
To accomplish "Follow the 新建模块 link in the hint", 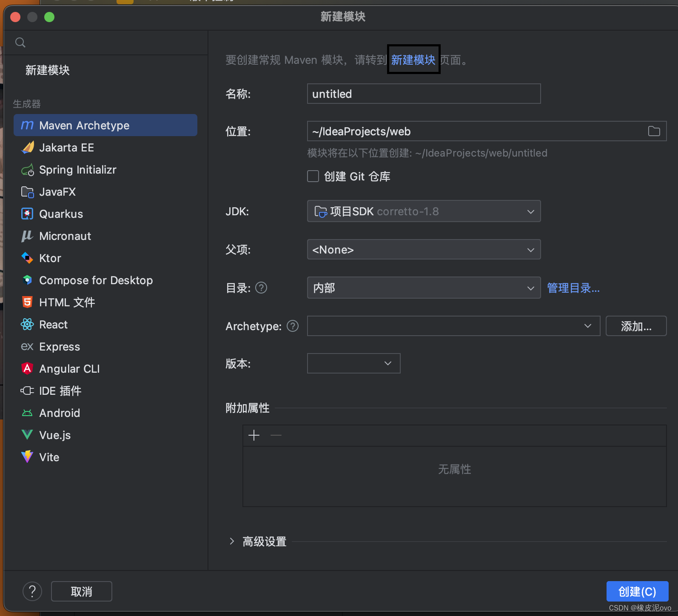I will [413, 60].
